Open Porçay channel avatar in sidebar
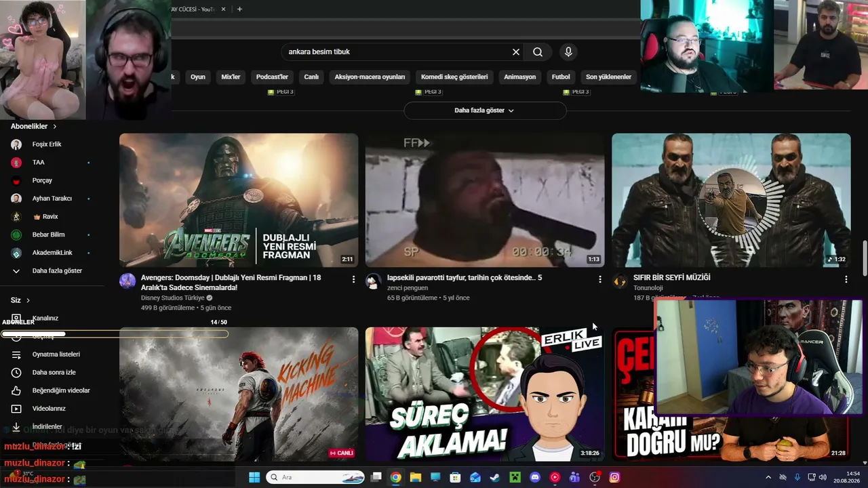 tap(16, 180)
